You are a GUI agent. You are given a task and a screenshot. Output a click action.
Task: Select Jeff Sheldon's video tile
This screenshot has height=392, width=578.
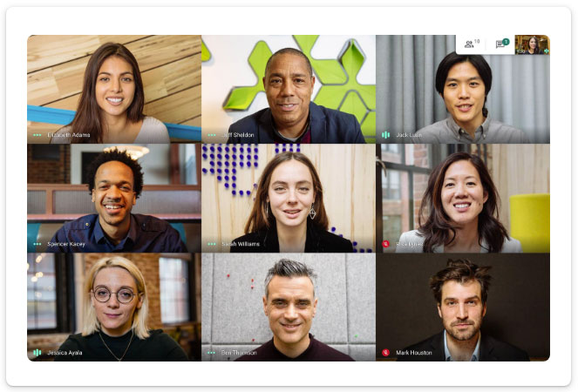point(289,89)
